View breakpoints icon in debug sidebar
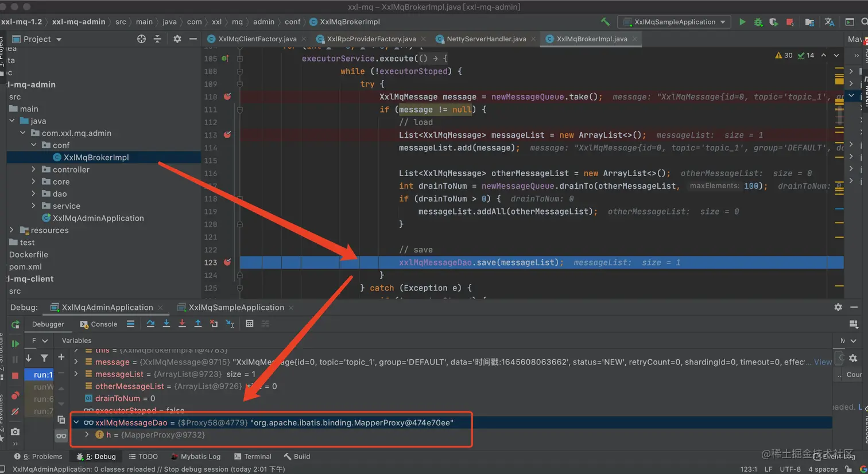The height and width of the screenshot is (474, 868). [15, 395]
